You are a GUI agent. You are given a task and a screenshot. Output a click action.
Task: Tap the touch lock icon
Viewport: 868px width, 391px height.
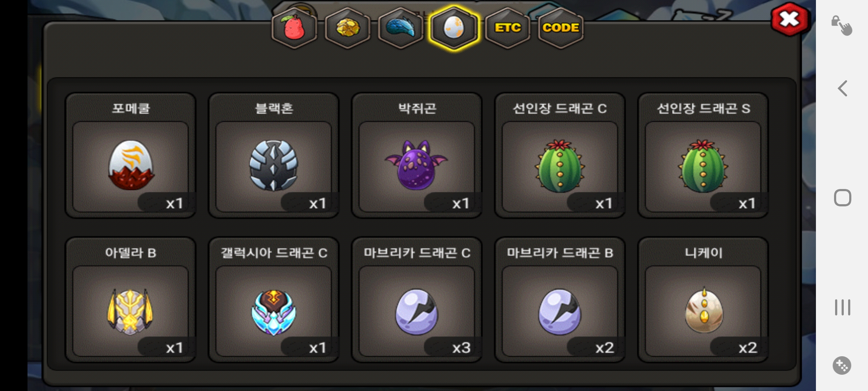(x=842, y=25)
